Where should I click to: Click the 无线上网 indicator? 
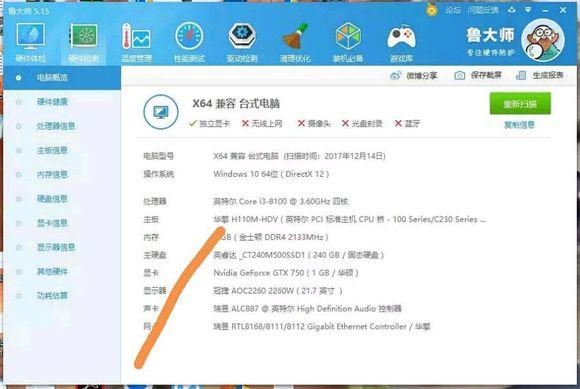pos(262,124)
